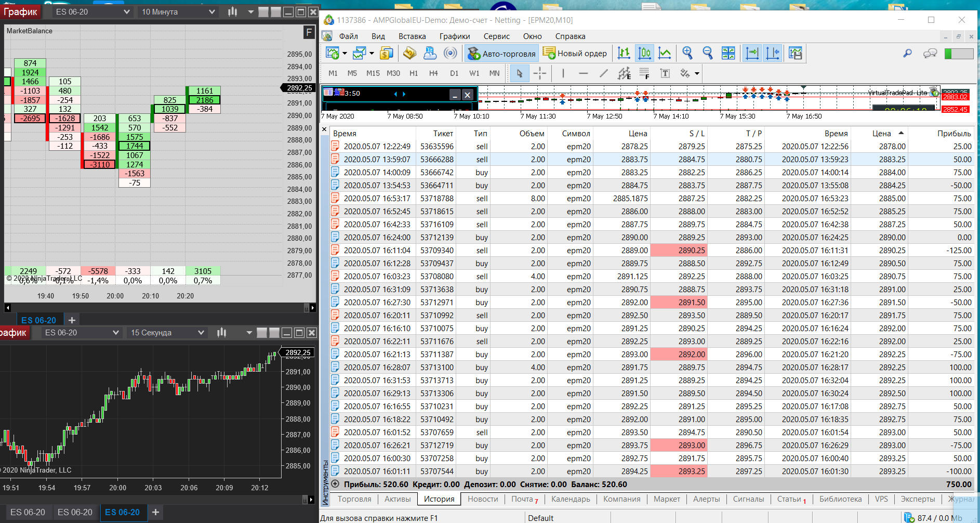The height and width of the screenshot is (523, 980).
Task: Click the Zoom Out magnifier icon
Action: (707, 53)
